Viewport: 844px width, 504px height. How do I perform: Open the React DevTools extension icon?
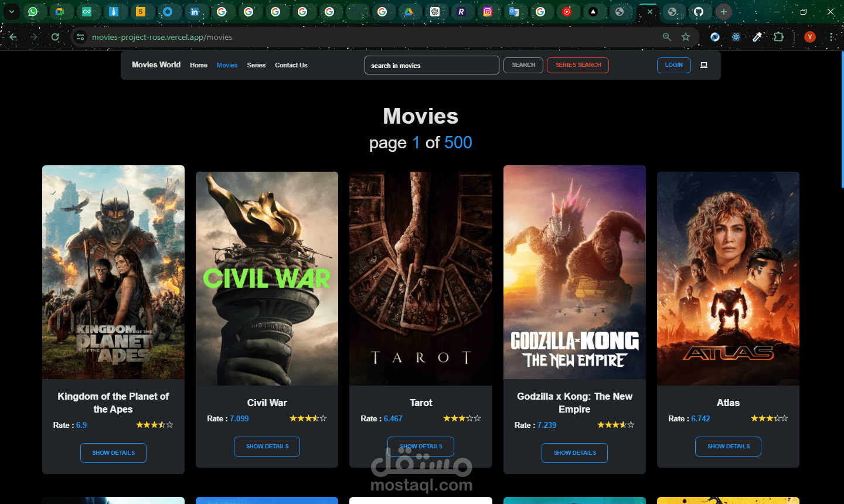[x=736, y=37]
